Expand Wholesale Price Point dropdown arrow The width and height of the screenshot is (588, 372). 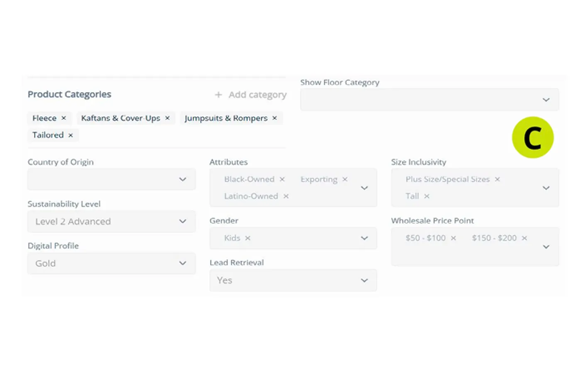pos(546,247)
